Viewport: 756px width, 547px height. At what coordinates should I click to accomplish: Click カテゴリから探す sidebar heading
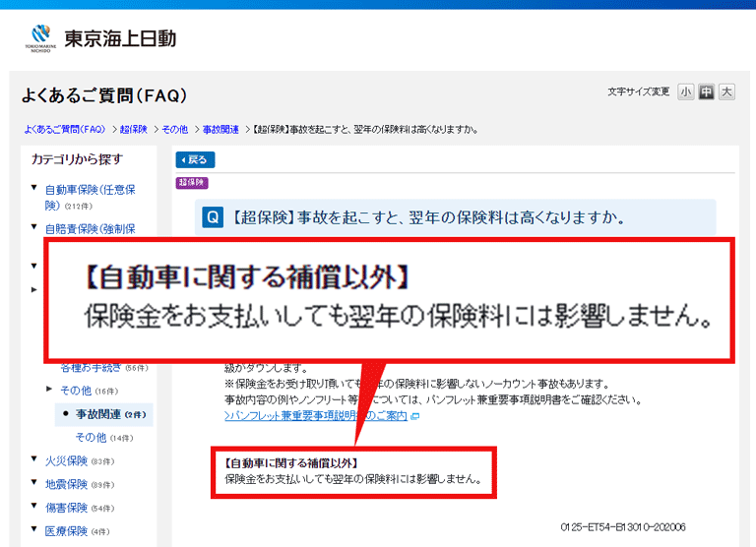click(77, 159)
